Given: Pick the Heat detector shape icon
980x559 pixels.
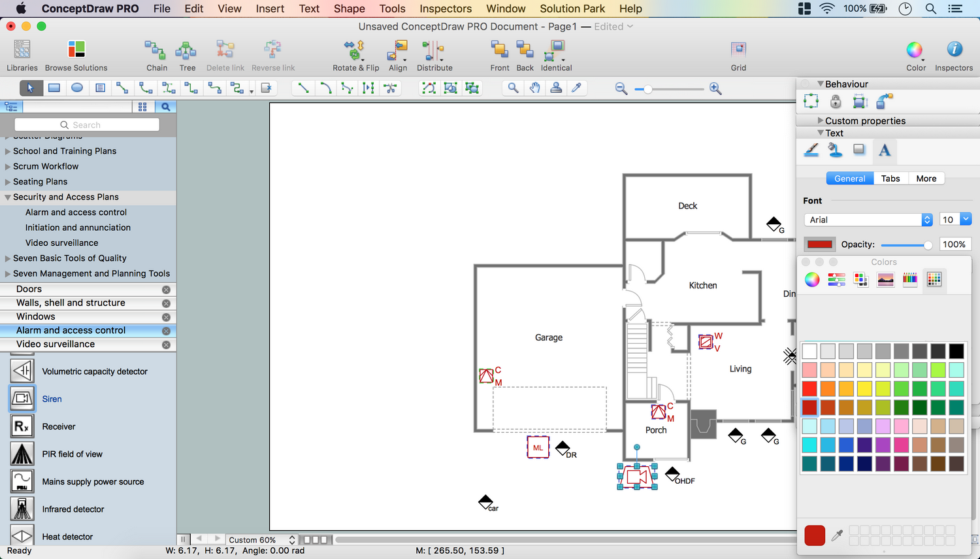Looking at the screenshot, I should (x=22, y=536).
